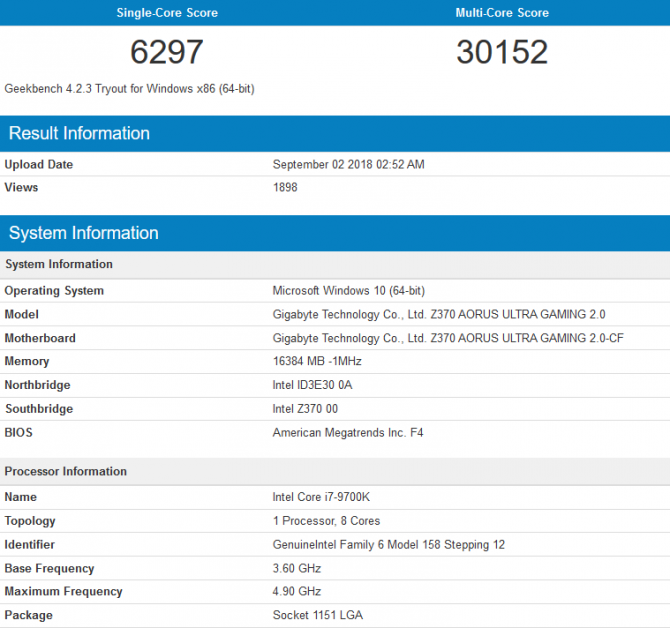Click the multi-core score value 30152

pos(502,52)
